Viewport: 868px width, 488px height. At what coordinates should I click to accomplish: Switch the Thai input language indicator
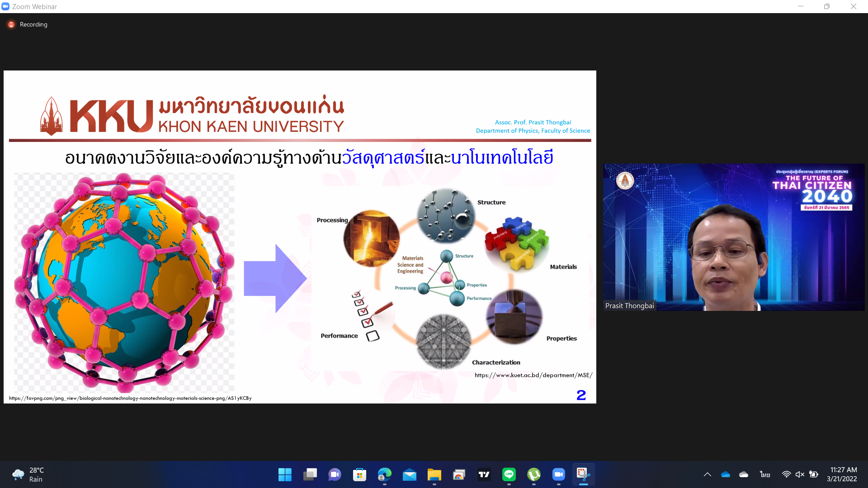[765, 474]
